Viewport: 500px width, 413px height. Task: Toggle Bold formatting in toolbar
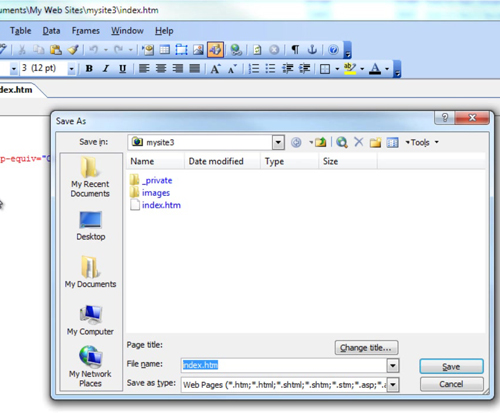tap(89, 69)
